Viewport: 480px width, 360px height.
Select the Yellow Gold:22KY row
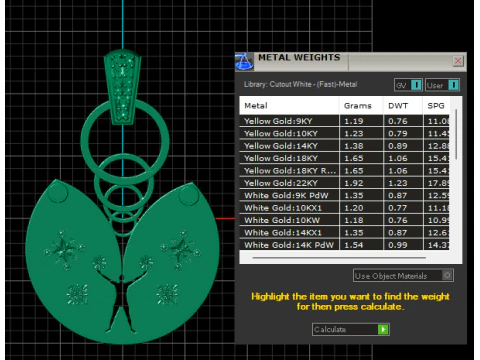(344, 183)
